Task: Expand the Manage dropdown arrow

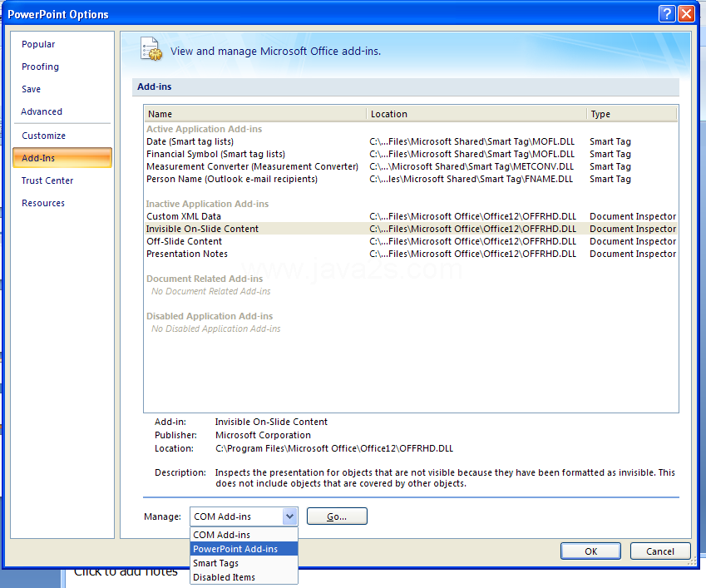Action: [289, 516]
